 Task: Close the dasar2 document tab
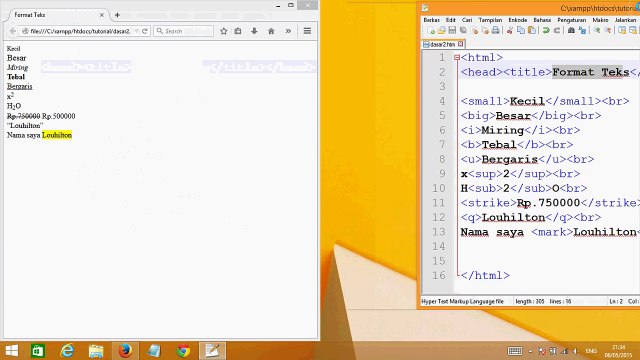[460, 44]
